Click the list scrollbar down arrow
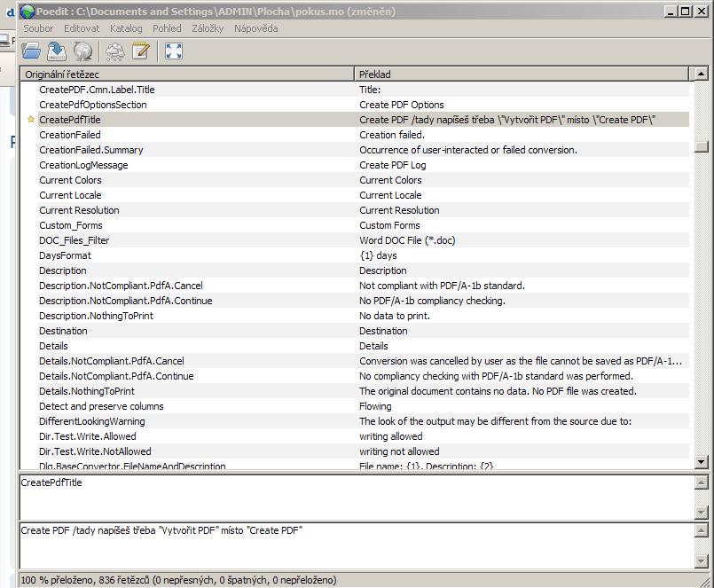 [x=702, y=462]
